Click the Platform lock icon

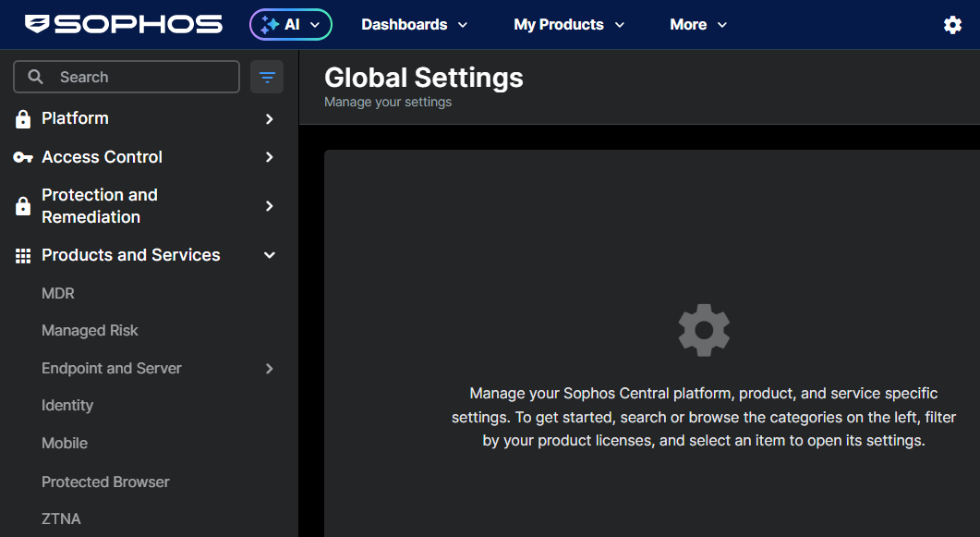pyautogui.click(x=23, y=119)
